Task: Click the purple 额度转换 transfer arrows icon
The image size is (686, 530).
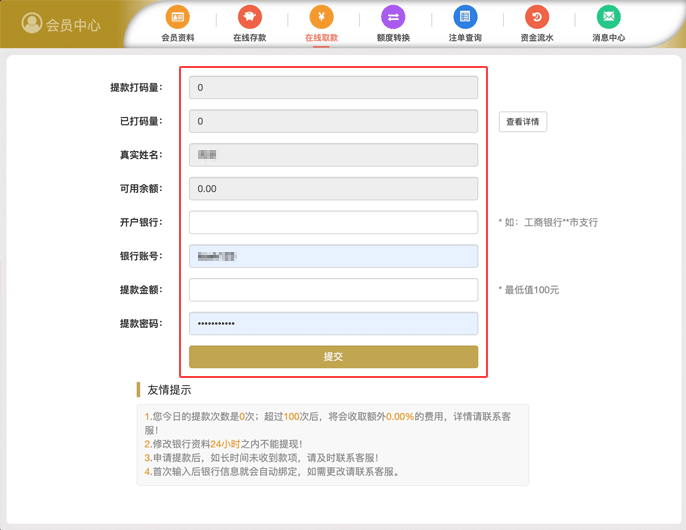Action: click(393, 17)
